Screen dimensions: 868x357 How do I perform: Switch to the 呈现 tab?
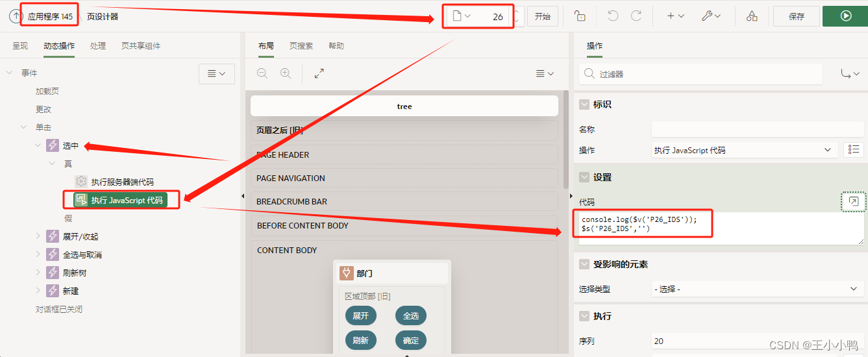[20, 46]
